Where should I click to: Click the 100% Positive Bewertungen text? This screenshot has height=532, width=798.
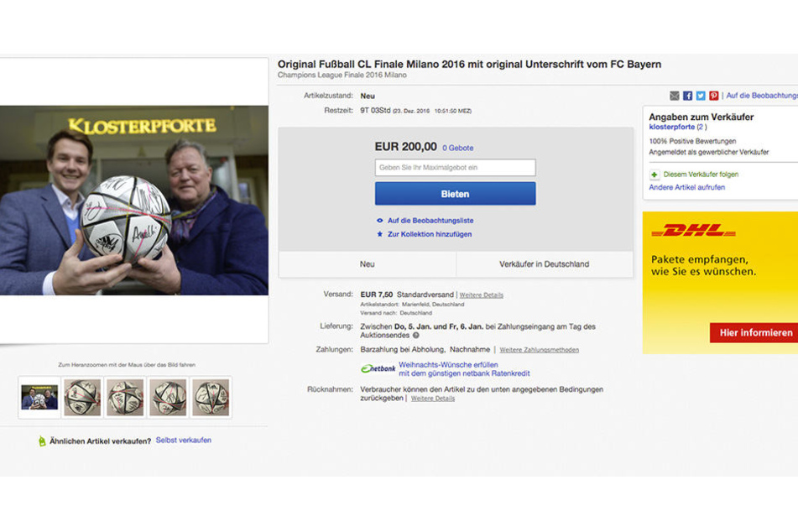(x=692, y=141)
